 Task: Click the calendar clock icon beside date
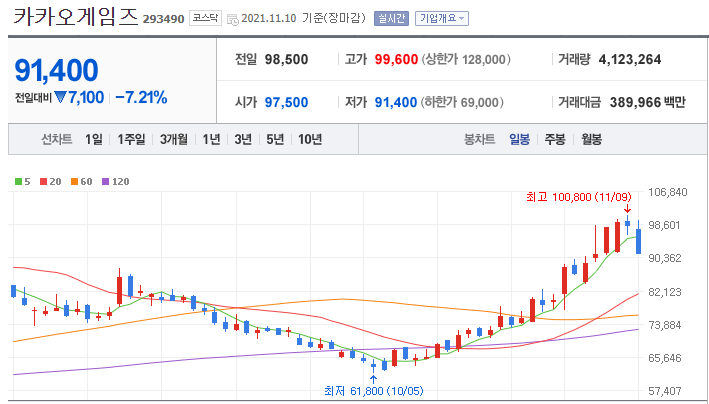tap(233, 19)
